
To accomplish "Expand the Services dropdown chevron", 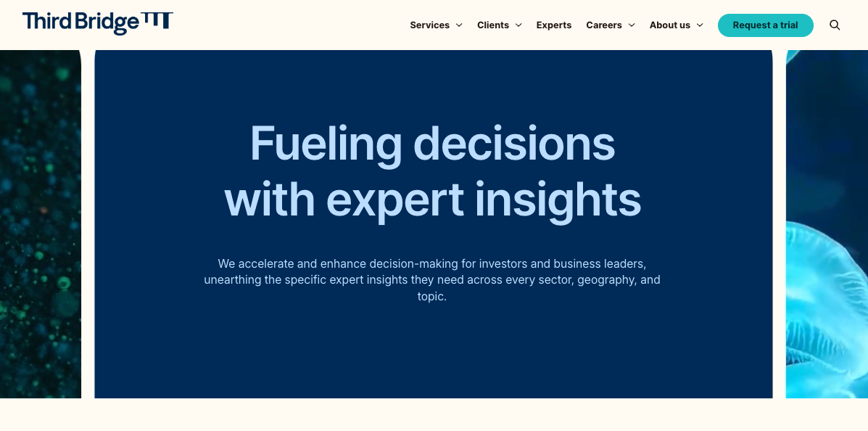I will (x=459, y=25).
